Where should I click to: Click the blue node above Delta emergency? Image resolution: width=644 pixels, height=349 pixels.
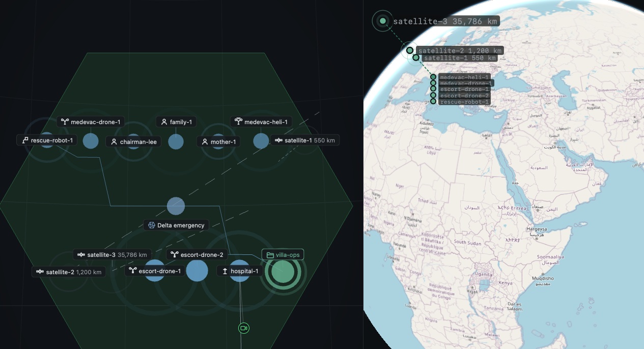click(176, 206)
